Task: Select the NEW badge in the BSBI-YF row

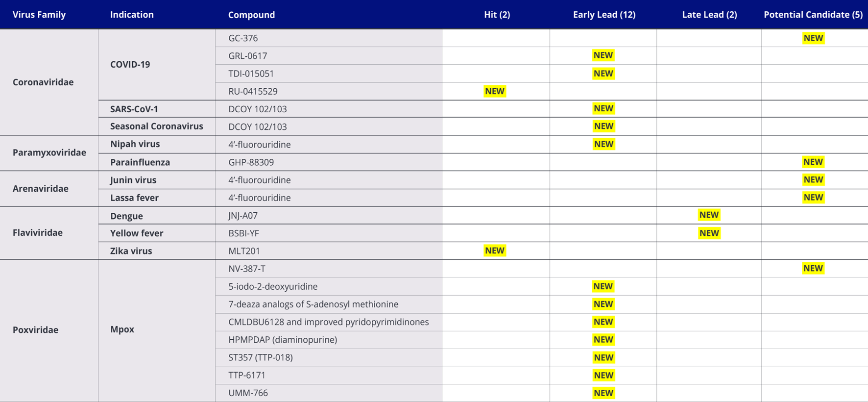Action: pos(709,233)
